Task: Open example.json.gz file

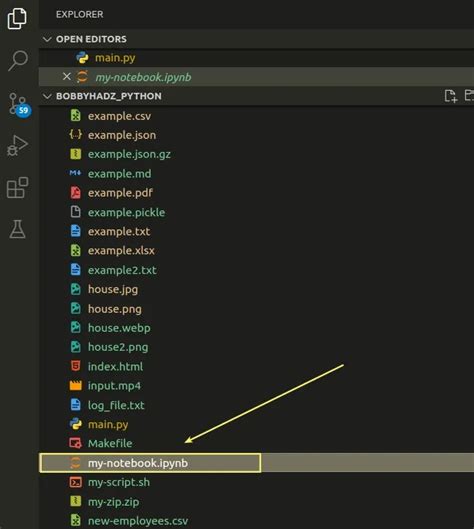Action: (x=256, y=154)
